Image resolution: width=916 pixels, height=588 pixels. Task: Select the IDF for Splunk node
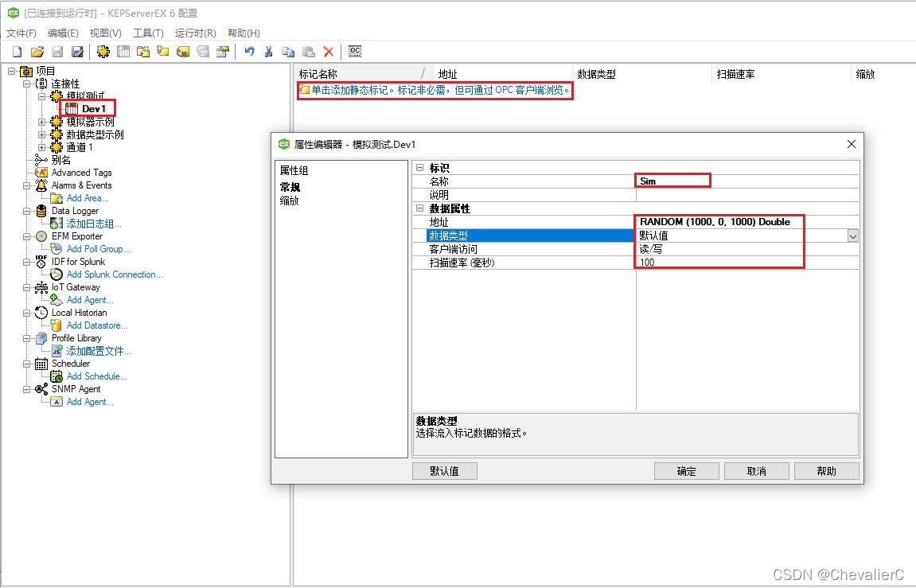[x=78, y=263]
